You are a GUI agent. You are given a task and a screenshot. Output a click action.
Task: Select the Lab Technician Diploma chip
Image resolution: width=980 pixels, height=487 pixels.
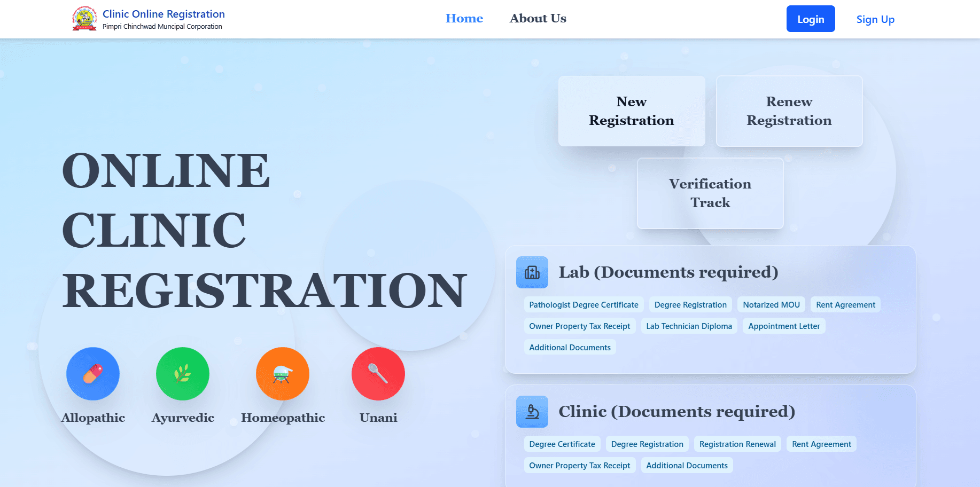coord(689,326)
